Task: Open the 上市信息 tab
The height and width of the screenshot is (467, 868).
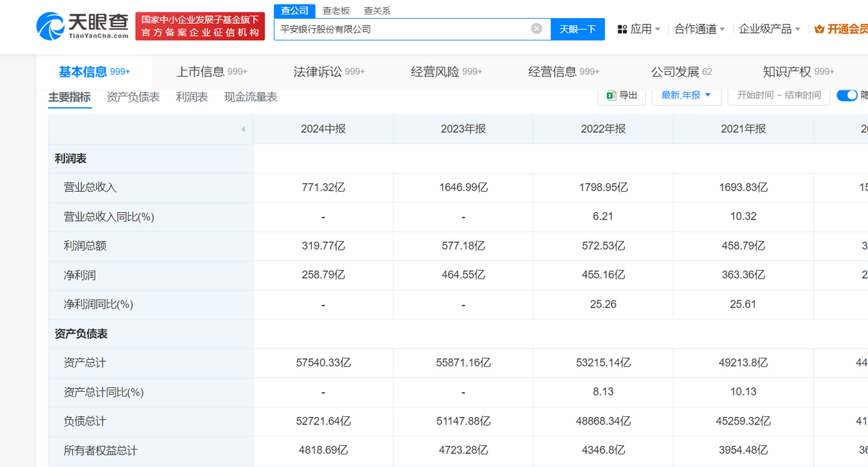Action: (x=212, y=72)
